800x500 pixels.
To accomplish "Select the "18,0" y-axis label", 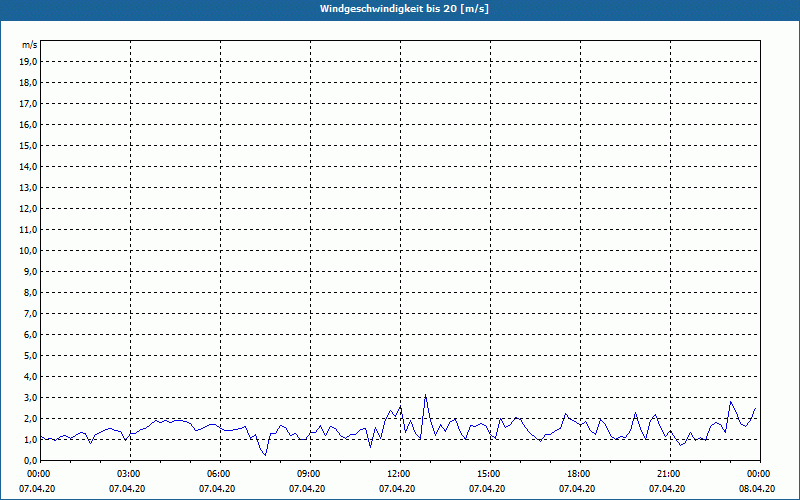I will tap(28, 83).
